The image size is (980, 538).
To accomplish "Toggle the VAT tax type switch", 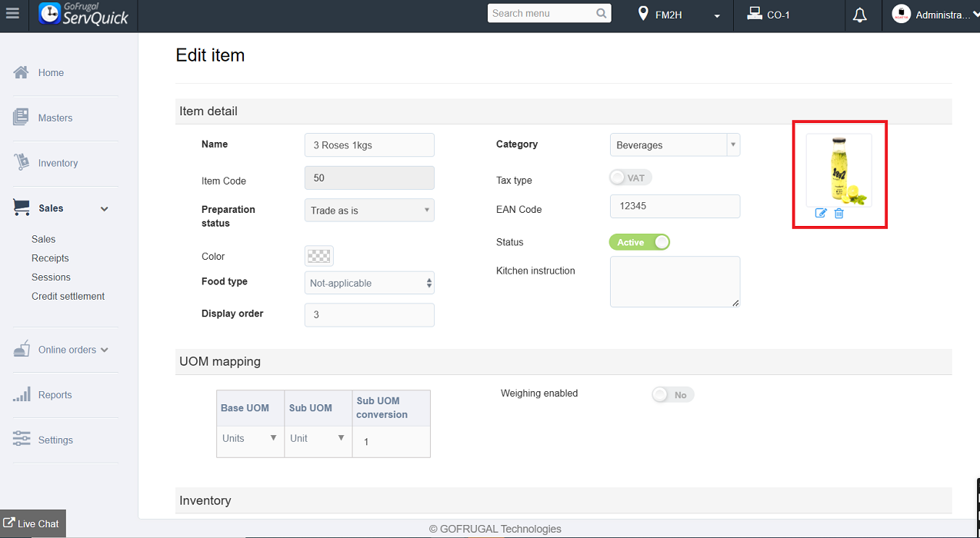I will click(x=630, y=178).
